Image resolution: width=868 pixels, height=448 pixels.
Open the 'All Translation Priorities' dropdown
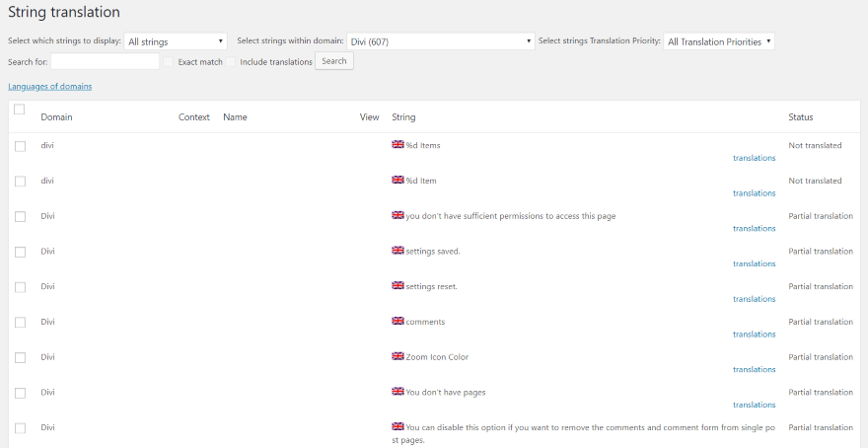(x=719, y=41)
